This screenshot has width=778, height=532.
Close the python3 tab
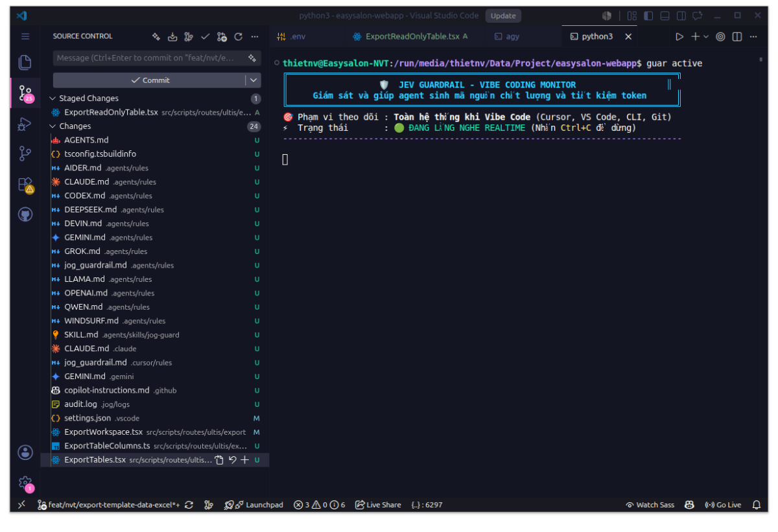click(628, 36)
